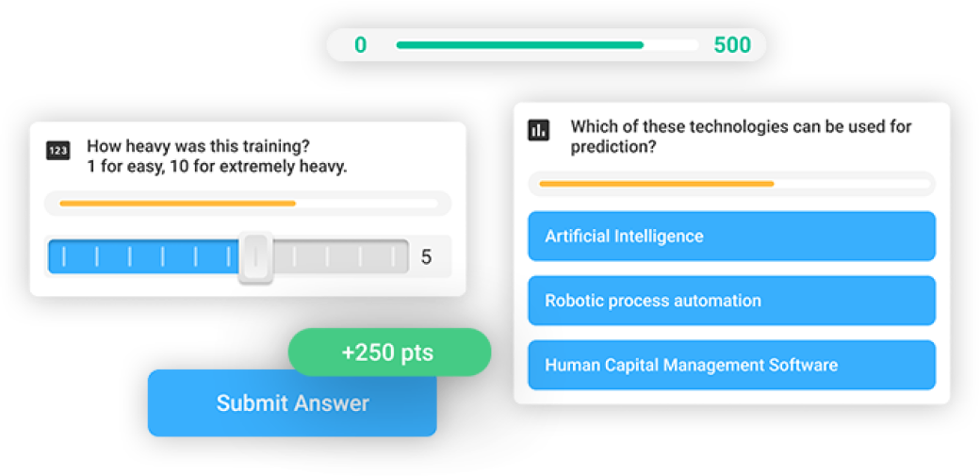Click the gray unfilled part of slider
This screenshot has width=980, height=476.
[340, 256]
